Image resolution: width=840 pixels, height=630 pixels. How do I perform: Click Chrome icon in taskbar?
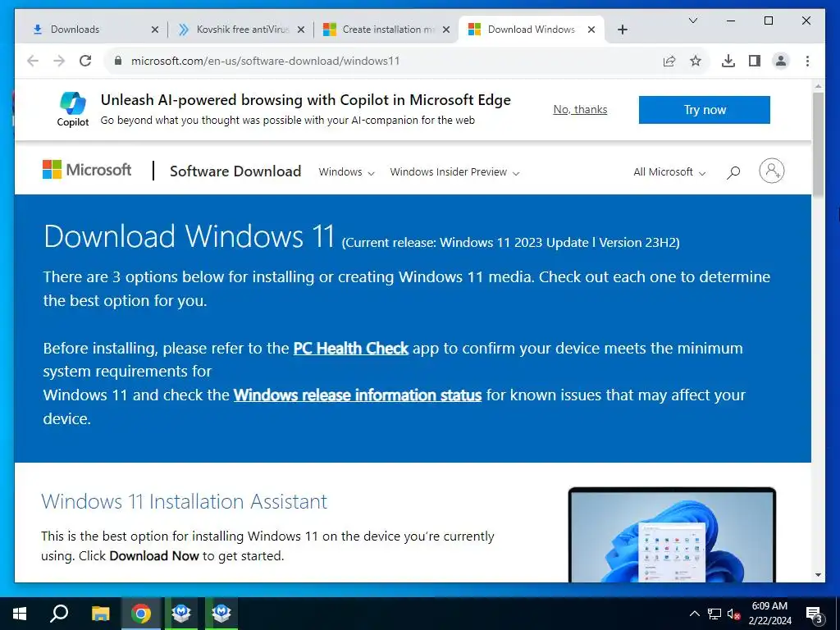point(141,614)
